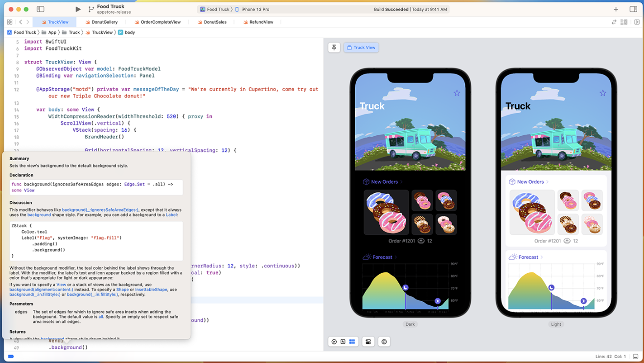
Task: Toggle the navigator sidebar
Action: (x=41, y=9)
